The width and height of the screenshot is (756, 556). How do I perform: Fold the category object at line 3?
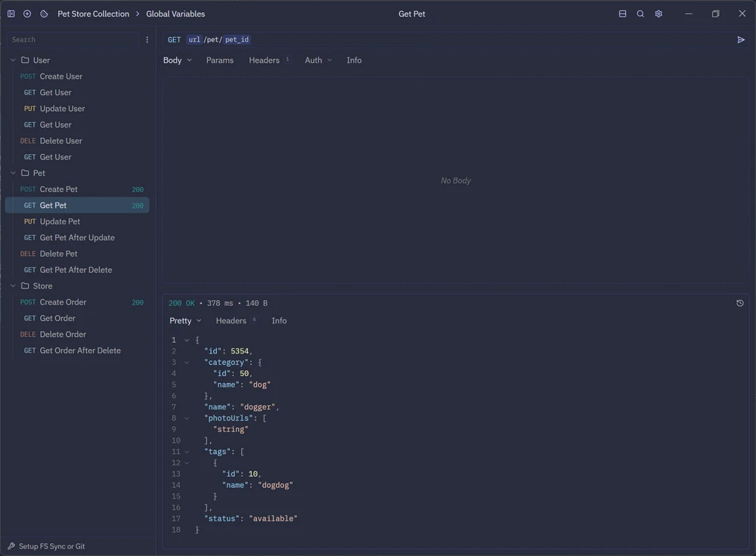point(187,363)
